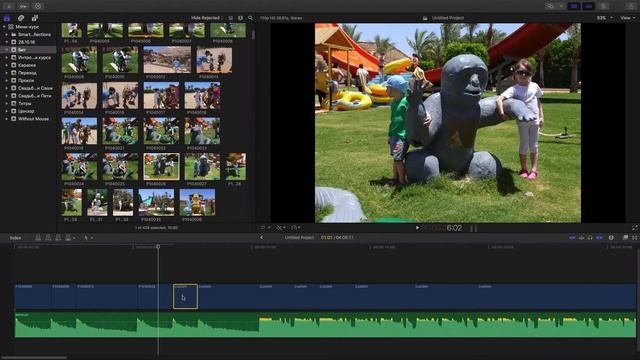The image size is (640, 360).
Task: Connect selected clip to primary storyline
Action: (x=38, y=238)
